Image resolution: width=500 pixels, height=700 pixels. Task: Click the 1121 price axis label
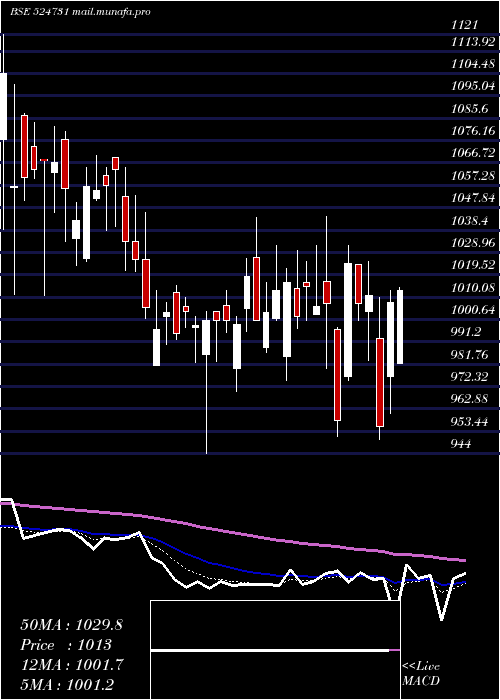point(465,25)
